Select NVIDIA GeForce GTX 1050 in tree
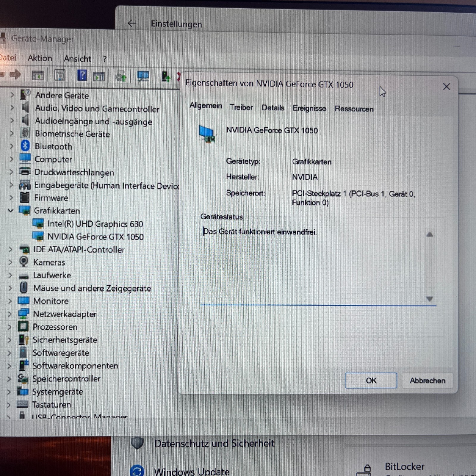This screenshot has height=476, width=476. click(95, 237)
